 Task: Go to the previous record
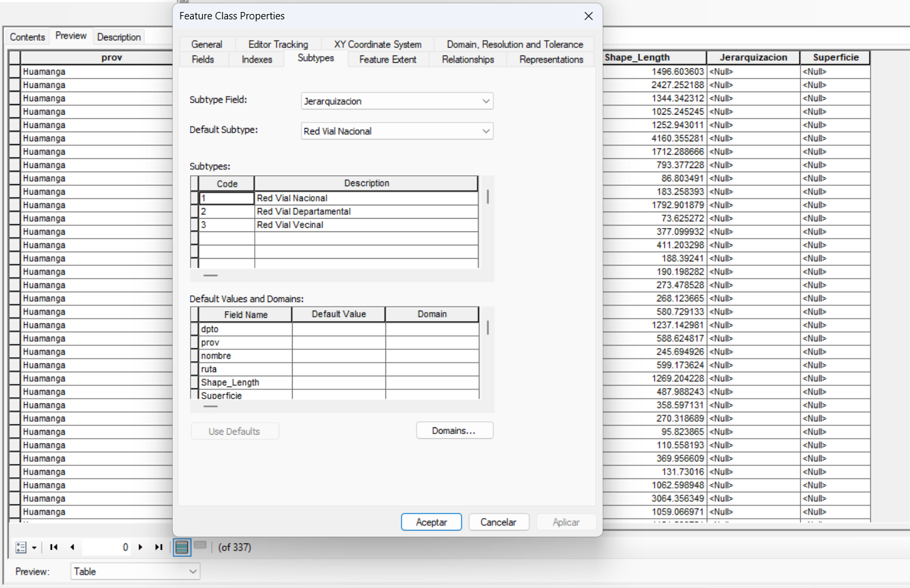point(72,547)
